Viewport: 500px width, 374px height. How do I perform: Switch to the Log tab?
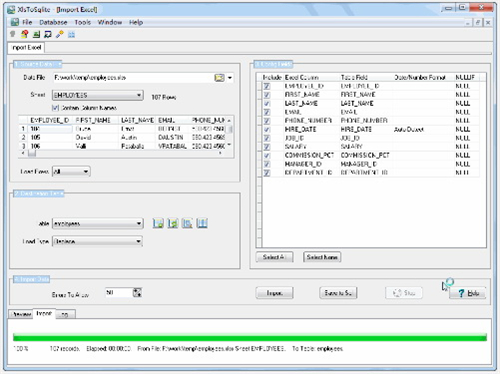[x=65, y=314]
